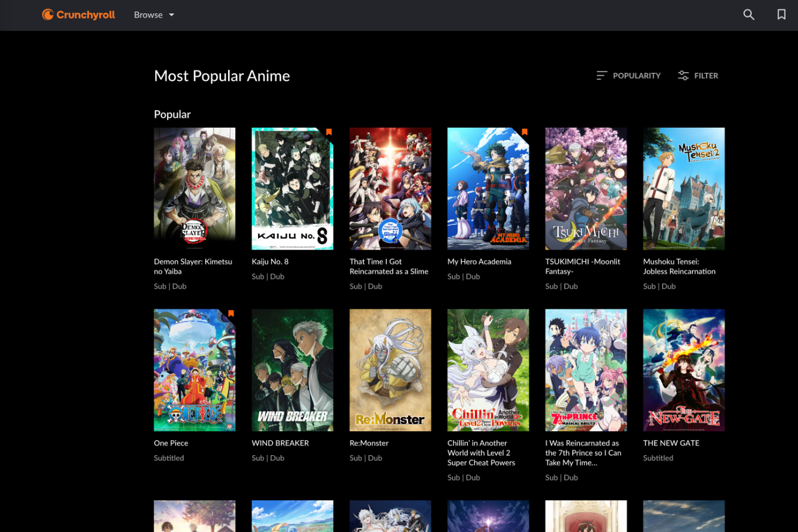The image size is (798, 532).
Task: Click 'Sub | Dub' under Slime title
Action: pos(366,287)
